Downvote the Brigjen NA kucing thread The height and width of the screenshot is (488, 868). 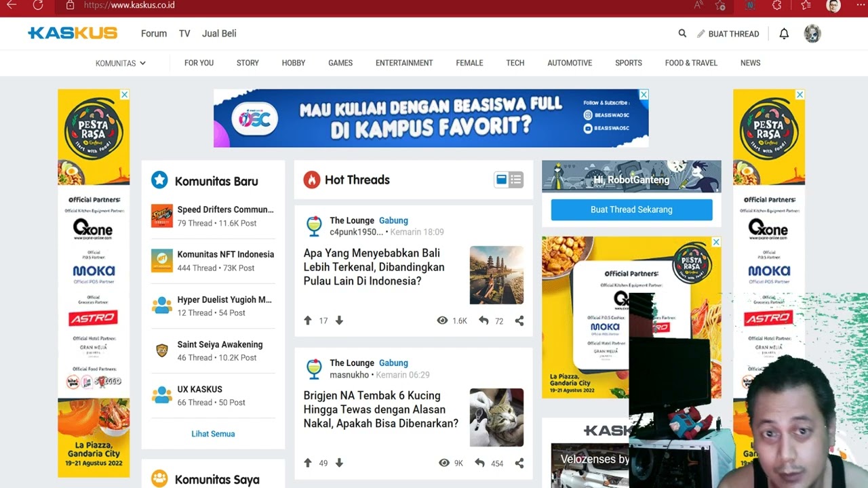pos(339,463)
